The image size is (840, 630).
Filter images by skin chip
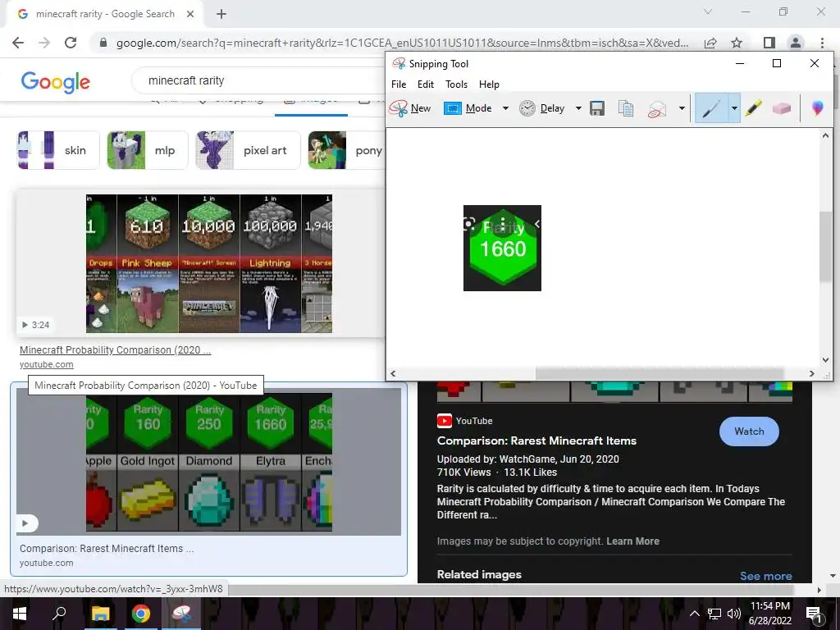[58, 151]
